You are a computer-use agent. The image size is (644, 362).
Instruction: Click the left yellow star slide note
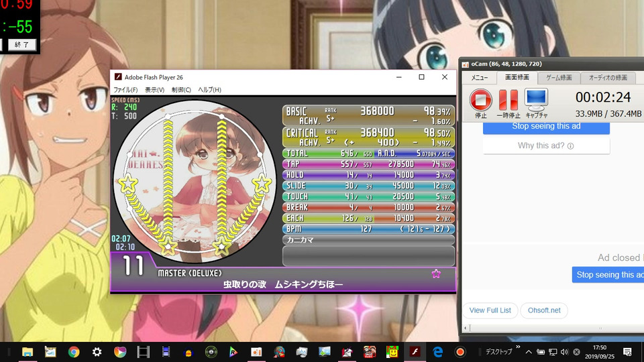point(128,184)
